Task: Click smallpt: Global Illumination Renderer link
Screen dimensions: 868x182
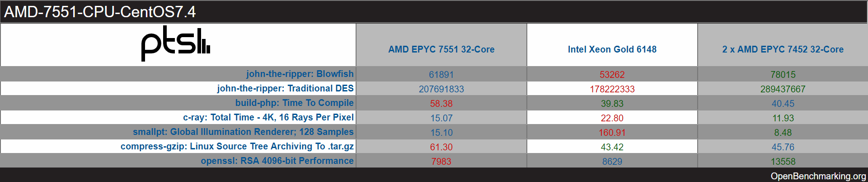Action: point(243,132)
